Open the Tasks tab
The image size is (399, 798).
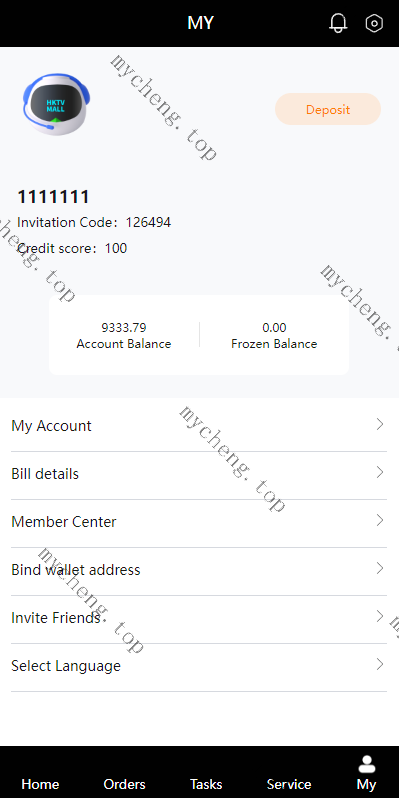206,784
